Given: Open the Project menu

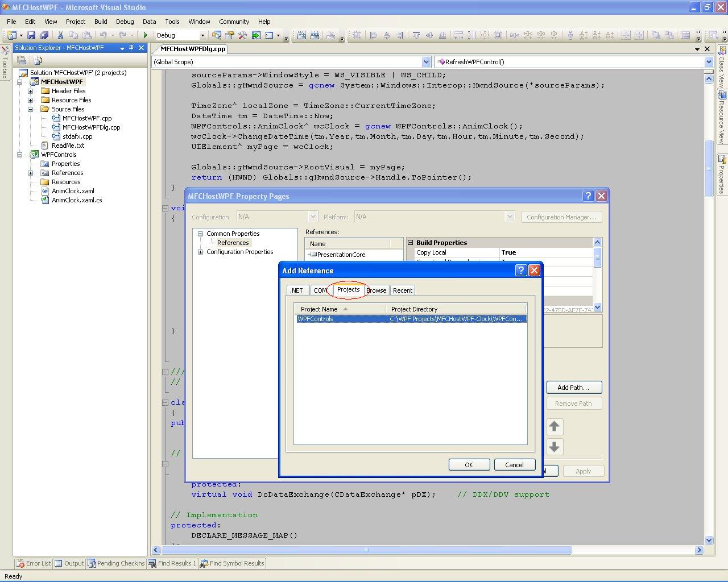Looking at the screenshot, I should (76, 22).
